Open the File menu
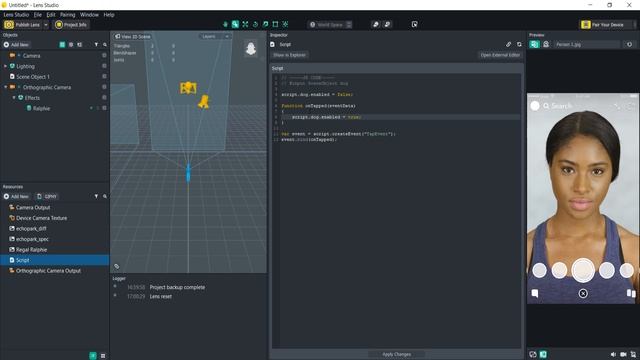The height and width of the screenshot is (360, 640). [38, 15]
